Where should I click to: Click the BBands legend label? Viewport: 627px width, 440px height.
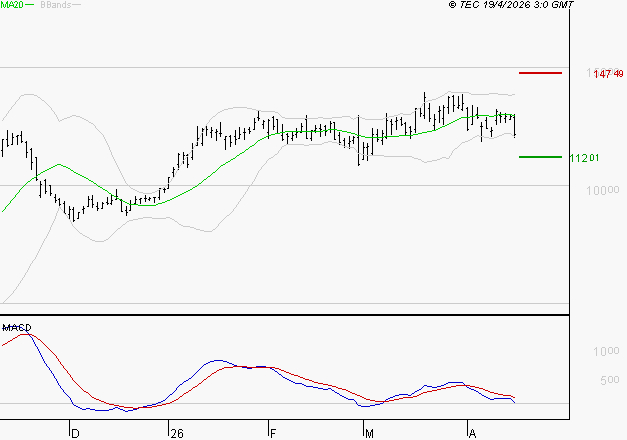[56, 5]
